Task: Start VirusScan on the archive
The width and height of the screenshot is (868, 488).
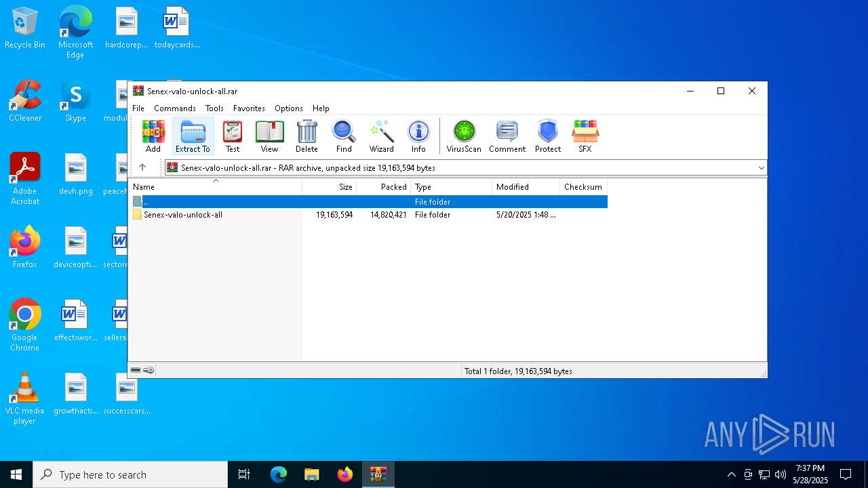Action: coord(464,136)
